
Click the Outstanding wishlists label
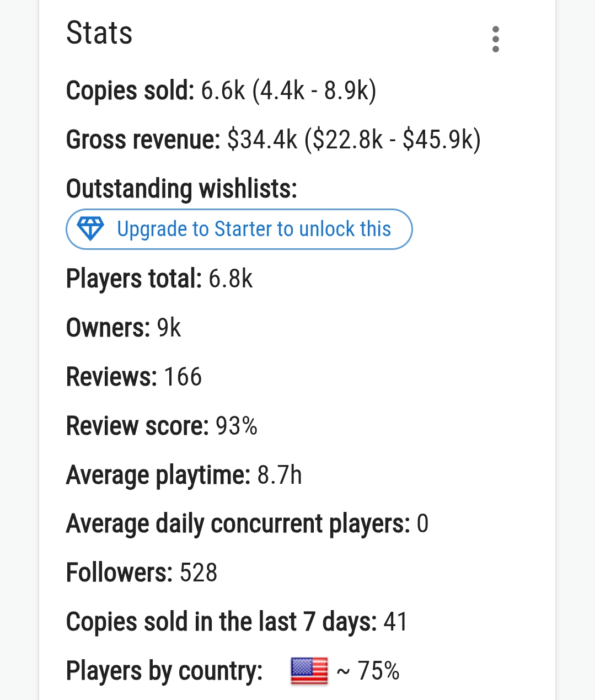[x=181, y=189]
